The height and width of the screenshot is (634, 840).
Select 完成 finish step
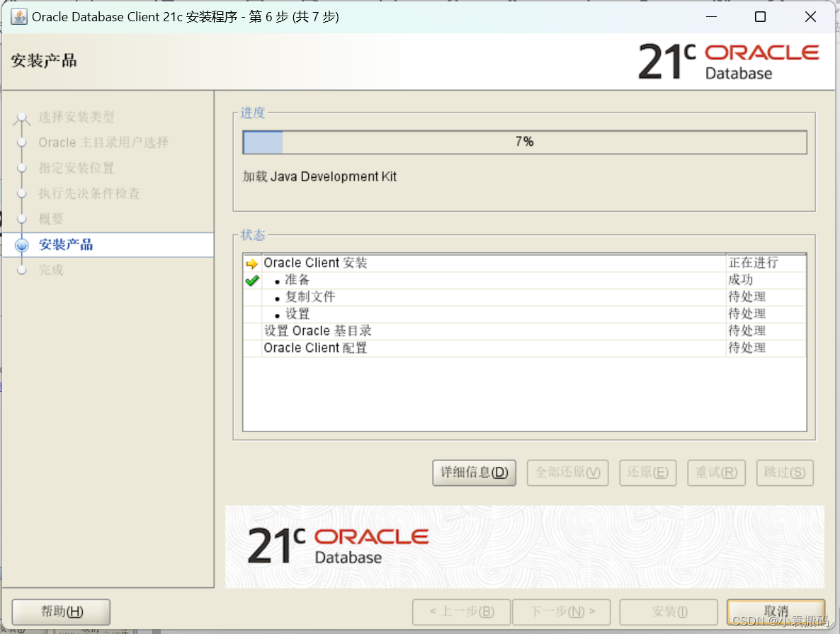51,270
